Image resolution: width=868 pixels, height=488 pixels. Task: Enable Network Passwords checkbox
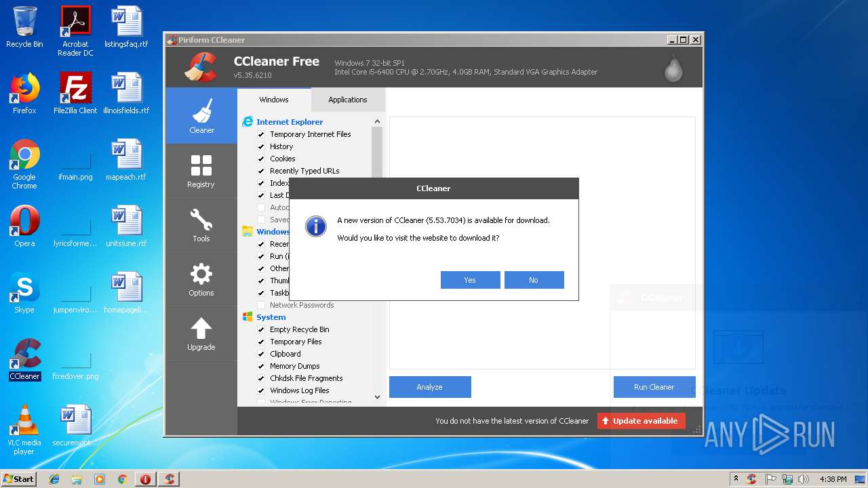coord(261,305)
